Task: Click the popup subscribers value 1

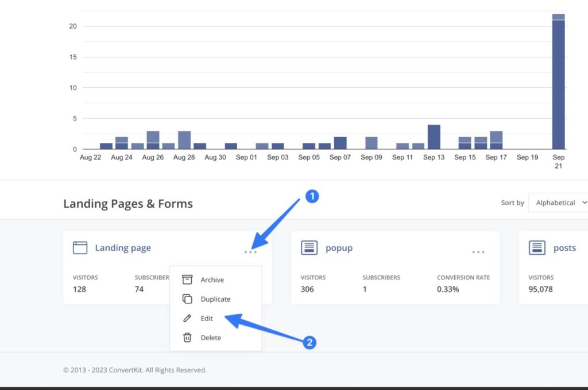Action: [365, 289]
